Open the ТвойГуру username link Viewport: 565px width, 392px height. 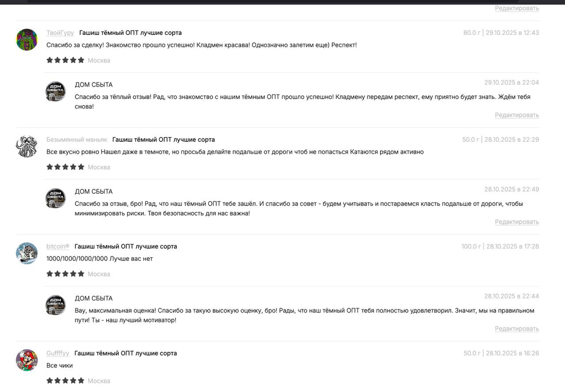(x=60, y=33)
